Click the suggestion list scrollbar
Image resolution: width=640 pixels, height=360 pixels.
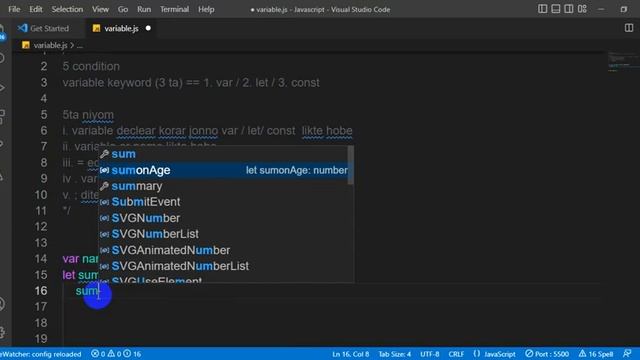click(351, 165)
